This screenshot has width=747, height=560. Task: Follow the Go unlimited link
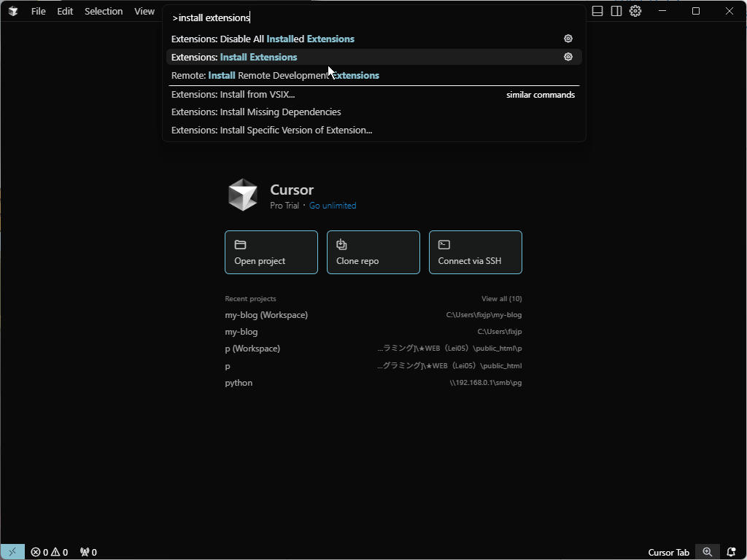point(333,206)
